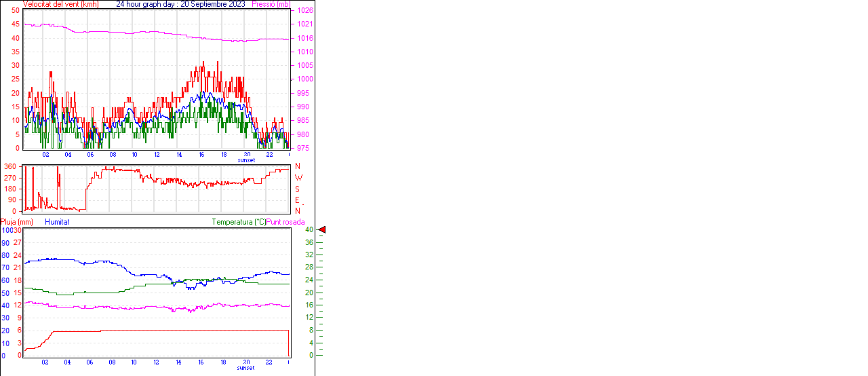Click the 22 hour tick under the wind chart
The width and height of the screenshot is (868, 376).
[x=269, y=155]
